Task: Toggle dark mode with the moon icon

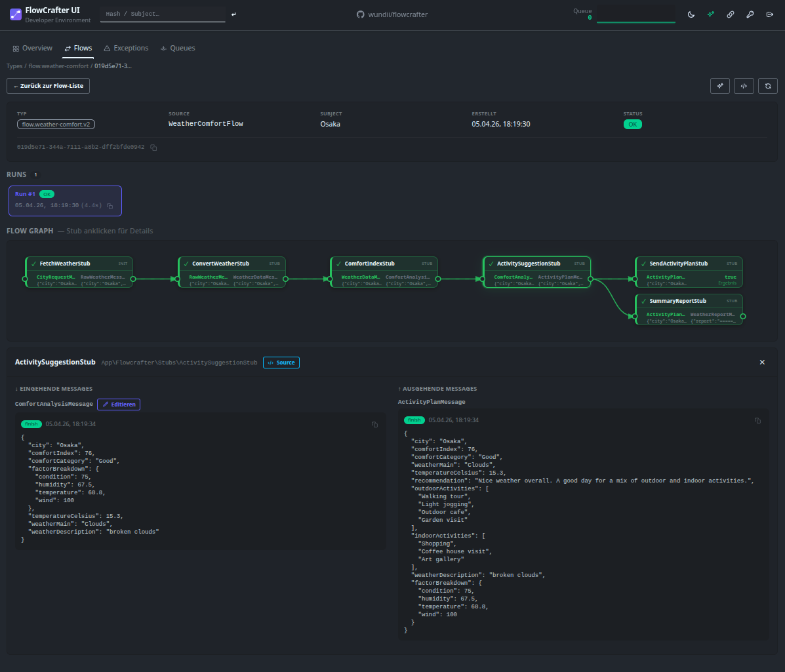Action: pos(691,14)
